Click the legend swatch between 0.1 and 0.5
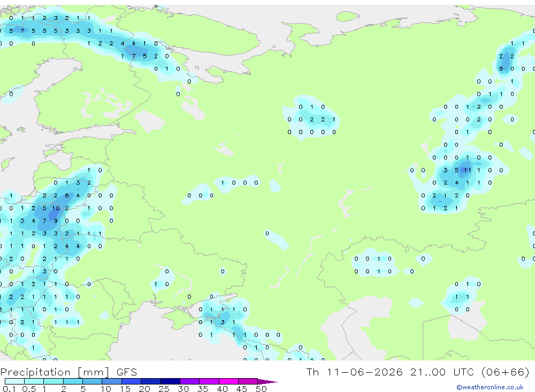535x392 pixels. pyautogui.click(x=14, y=381)
